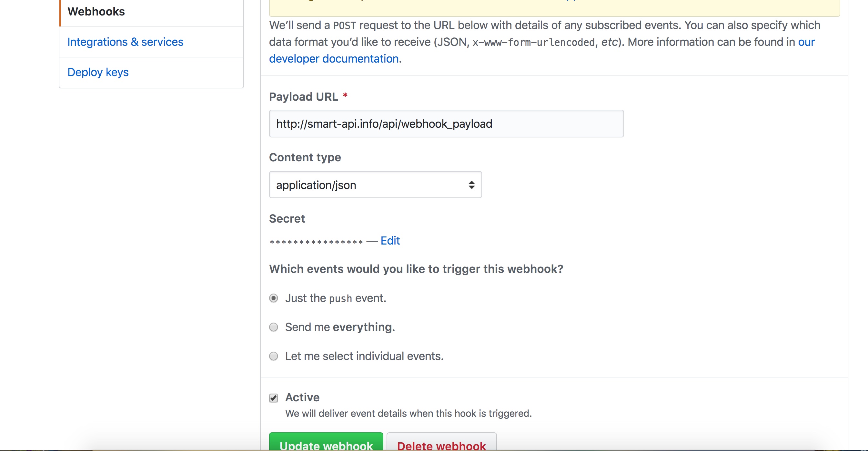Go to Deploy keys
868x451 pixels.
coord(98,72)
